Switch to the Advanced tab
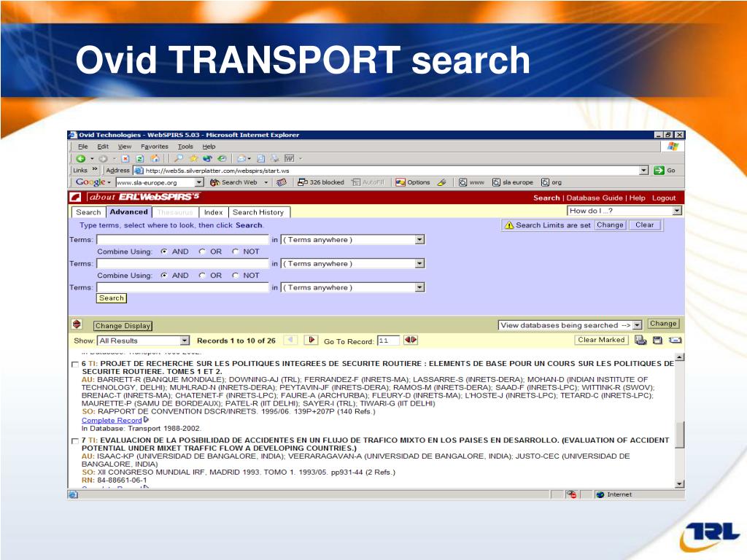 point(128,212)
